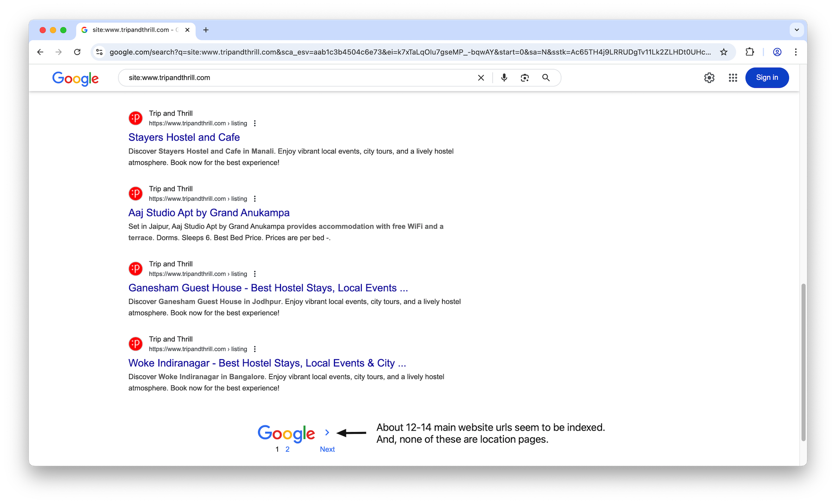
Task: Close the site:www.tripandthrill.com tab
Action: [x=187, y=30]
